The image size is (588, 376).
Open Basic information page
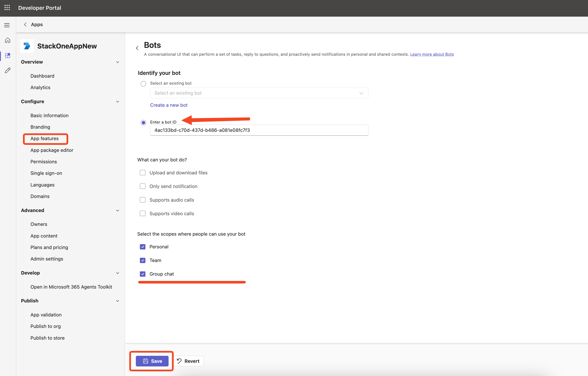pos(49,115)
